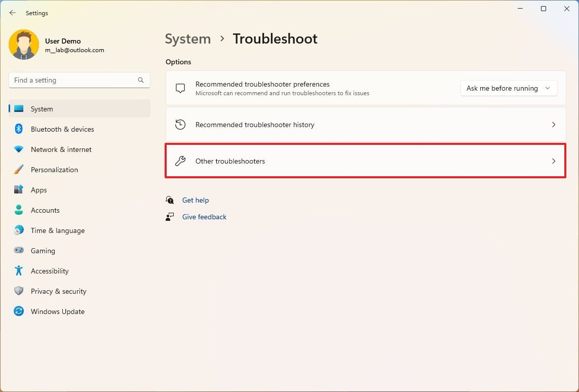579x392 pixels.
Task: Open the Other troubleshooters page
Action: pyautogui.click(x=365, y=161)
